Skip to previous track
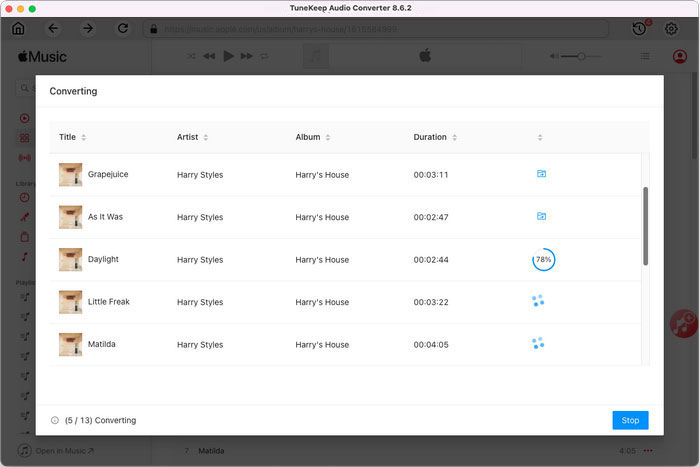Viewport: 700px width, 467px height. coord(209,56)
